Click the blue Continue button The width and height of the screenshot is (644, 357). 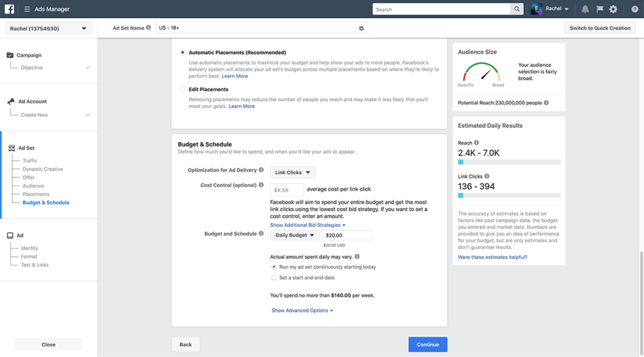coord(428,344)
